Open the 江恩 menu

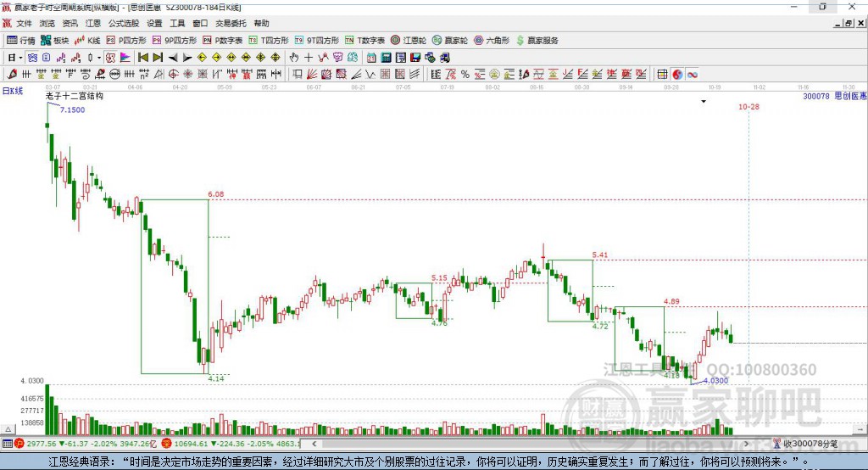pos(93,23)
